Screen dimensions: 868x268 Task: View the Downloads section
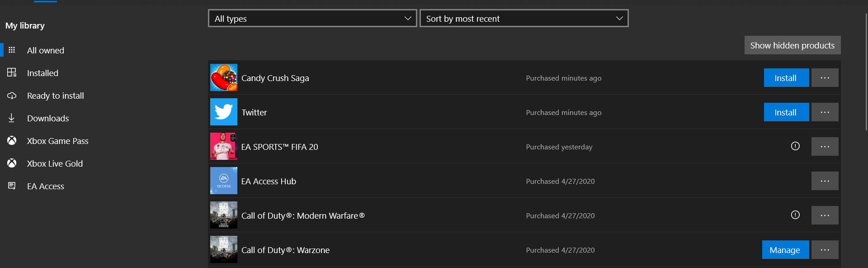[x=48, y=118]
